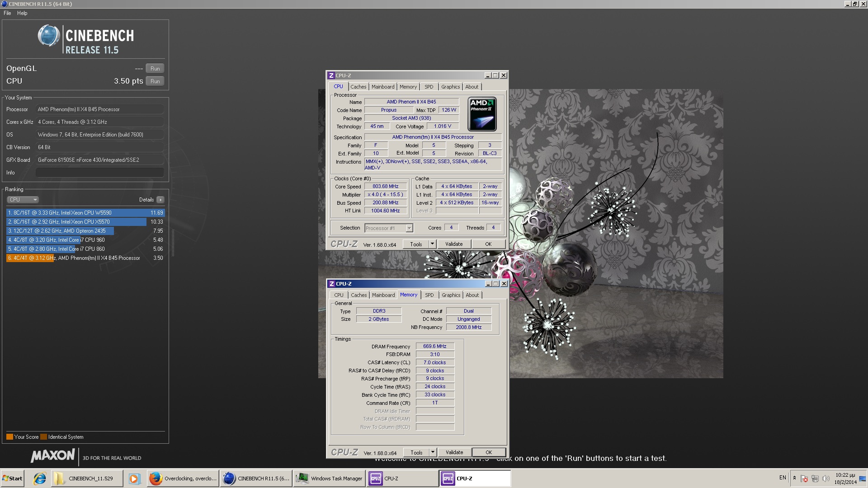
Task: Open About tab in lower CPU-Z window
Action: click(472, 295)
